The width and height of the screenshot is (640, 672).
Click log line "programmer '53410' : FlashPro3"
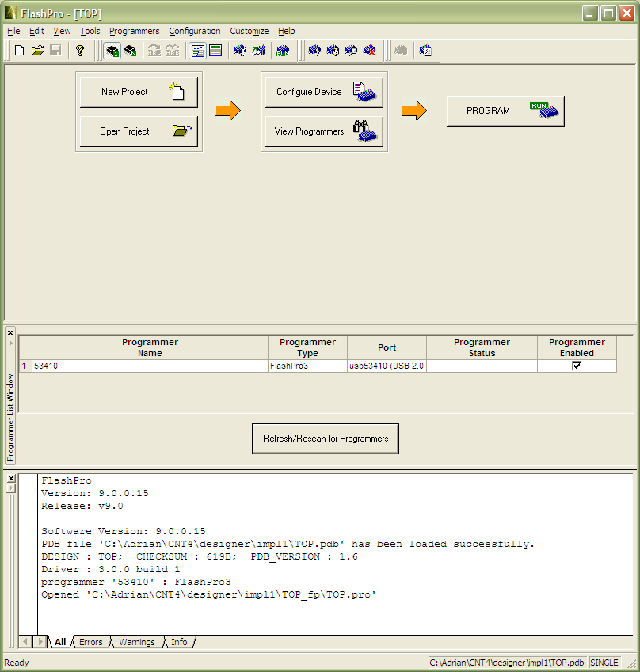coord(136,582)
